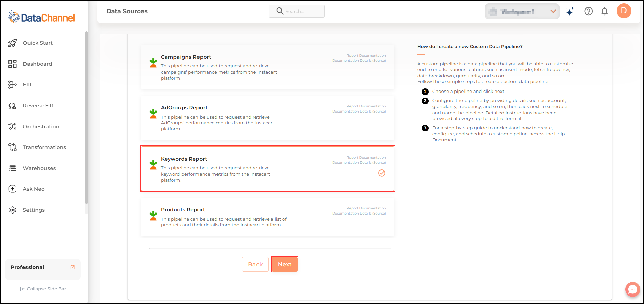Image resolution: width=644 pixels, height=304 pixels.
Task: Click the search magnifier icon
Action: pyautogui.click(x=280, y=11)
